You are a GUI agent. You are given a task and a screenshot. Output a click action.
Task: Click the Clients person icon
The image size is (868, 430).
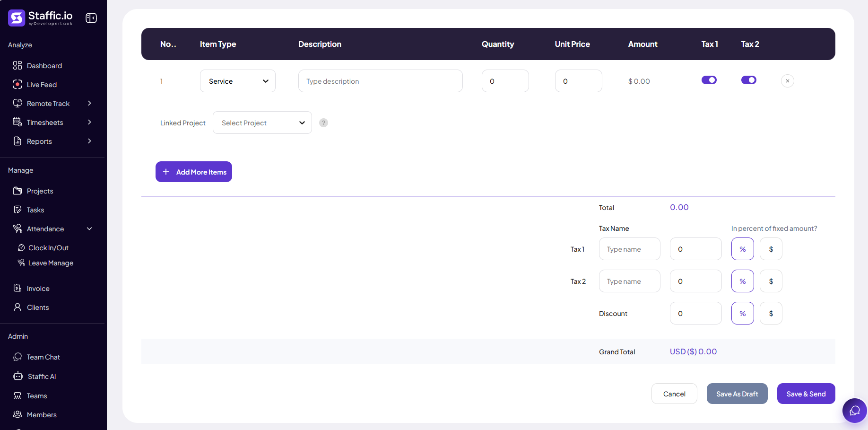point(17,307)
